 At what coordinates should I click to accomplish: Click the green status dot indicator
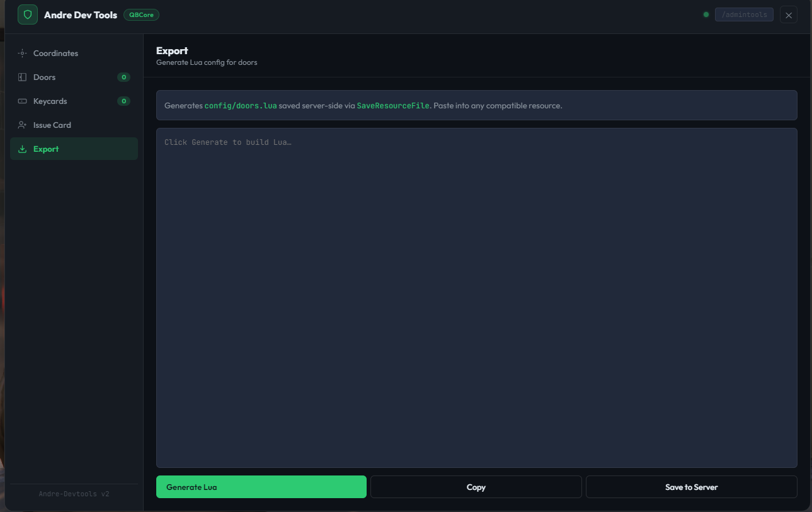(706, 14)
